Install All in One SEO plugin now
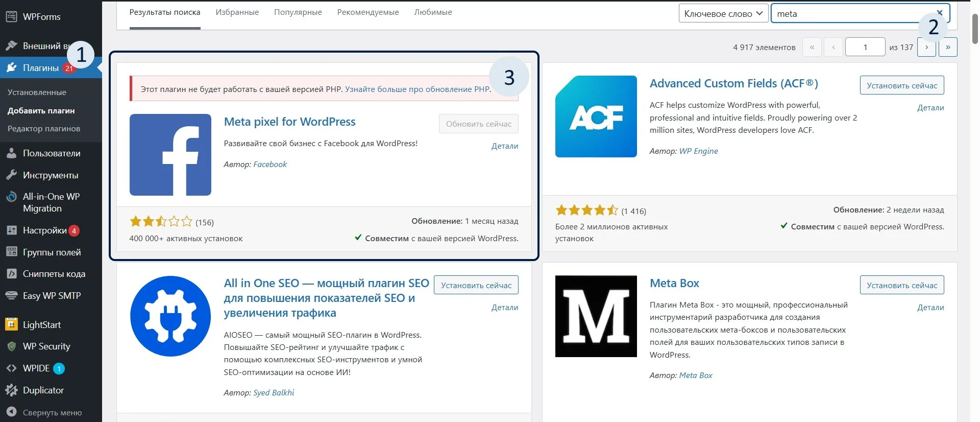This screenshot has height=422, width=980. (x=476, y=285)
